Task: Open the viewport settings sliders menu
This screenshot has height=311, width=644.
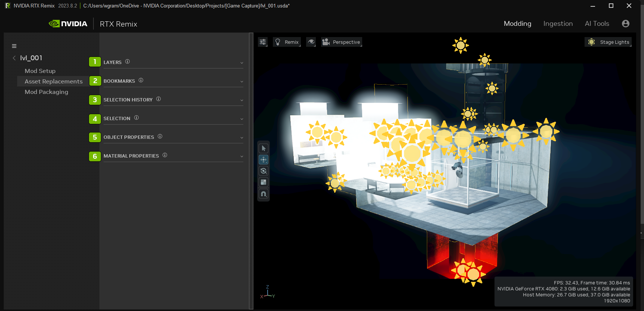Action: (263, 42)
